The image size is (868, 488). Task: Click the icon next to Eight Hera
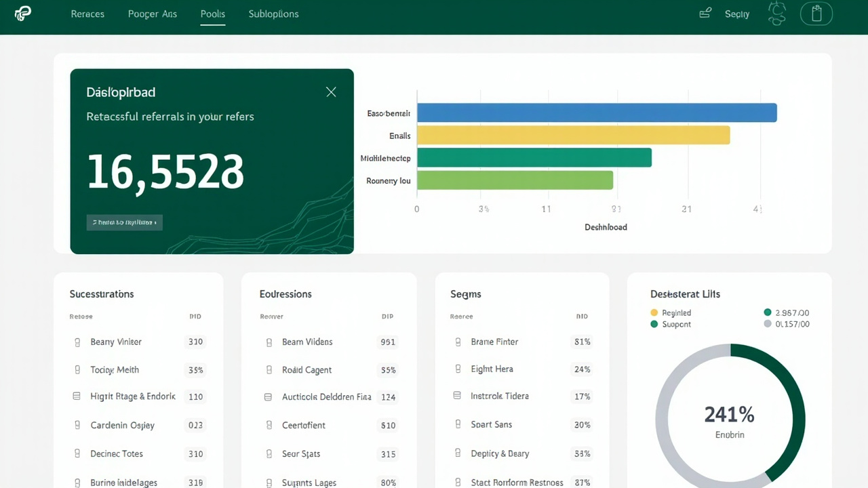458,369
